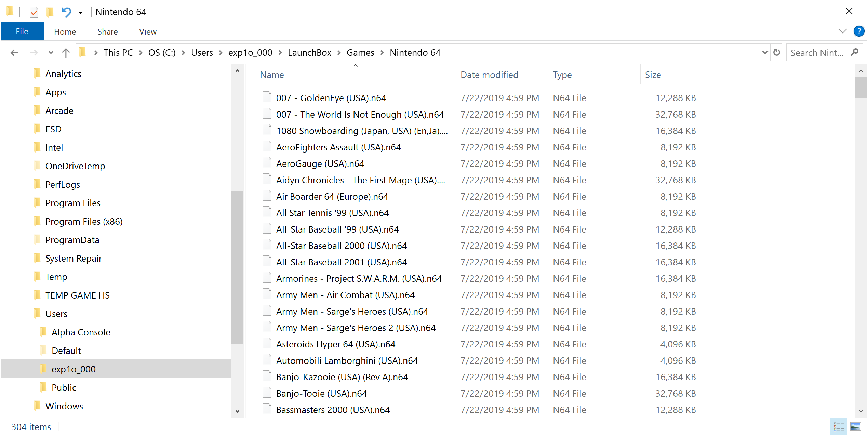Select Armorines - Project S.W.A.R.M. file
Screen dimensions: 868x436
359,279
